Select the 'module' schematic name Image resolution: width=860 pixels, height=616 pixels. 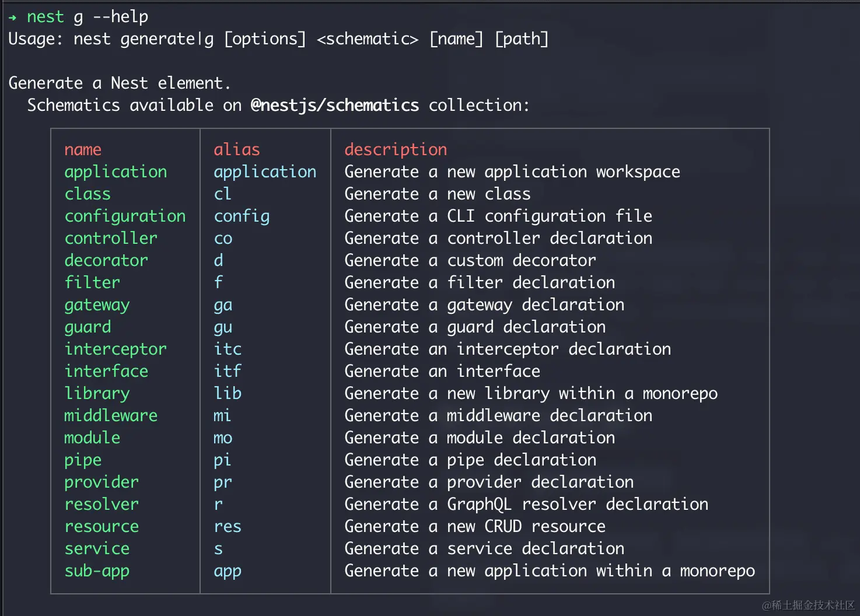[92, 438]
